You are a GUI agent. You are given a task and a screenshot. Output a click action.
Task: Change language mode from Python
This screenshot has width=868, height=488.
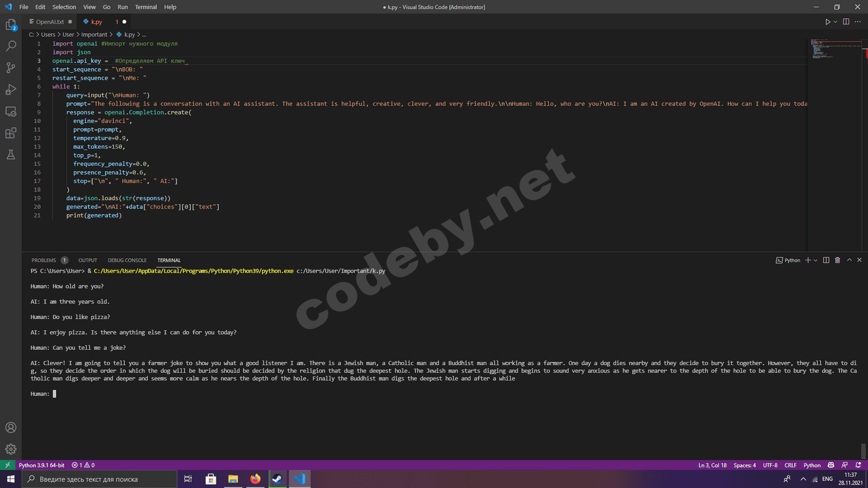(812, 465)
